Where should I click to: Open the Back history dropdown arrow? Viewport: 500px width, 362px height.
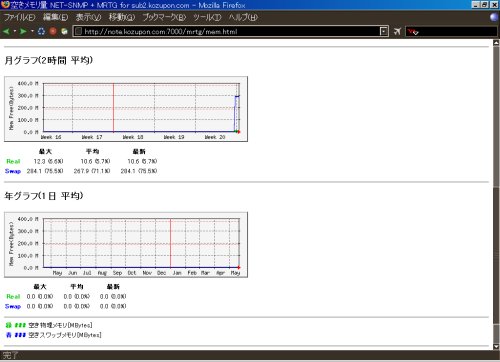pyautogui.click(x=15, y=31)
